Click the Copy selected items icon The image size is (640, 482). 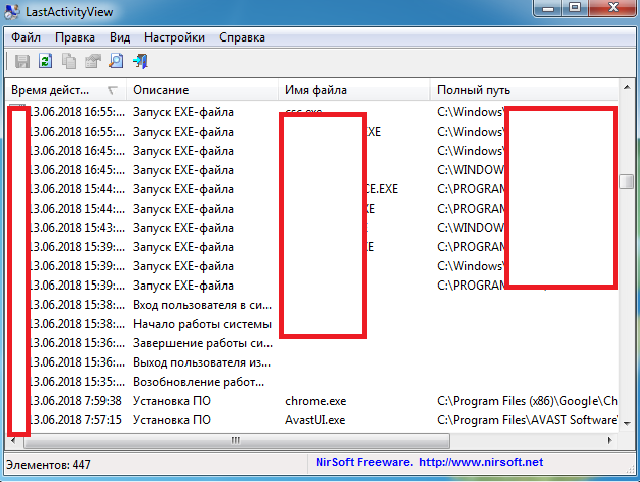[70, 62]
